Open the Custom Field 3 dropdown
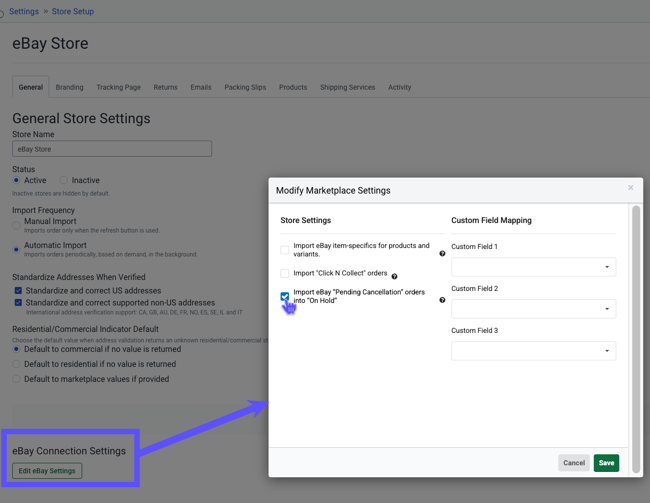 point(534,351)
